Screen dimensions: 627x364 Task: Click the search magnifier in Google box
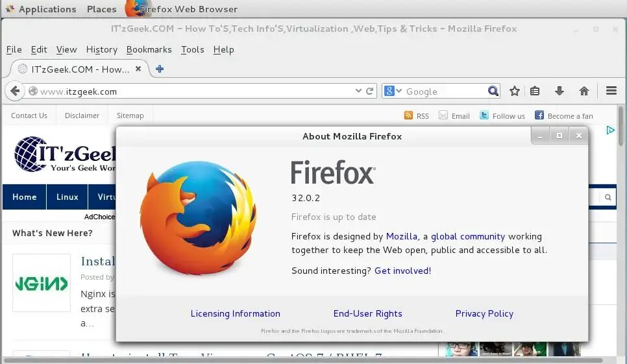tap(493, 91)
